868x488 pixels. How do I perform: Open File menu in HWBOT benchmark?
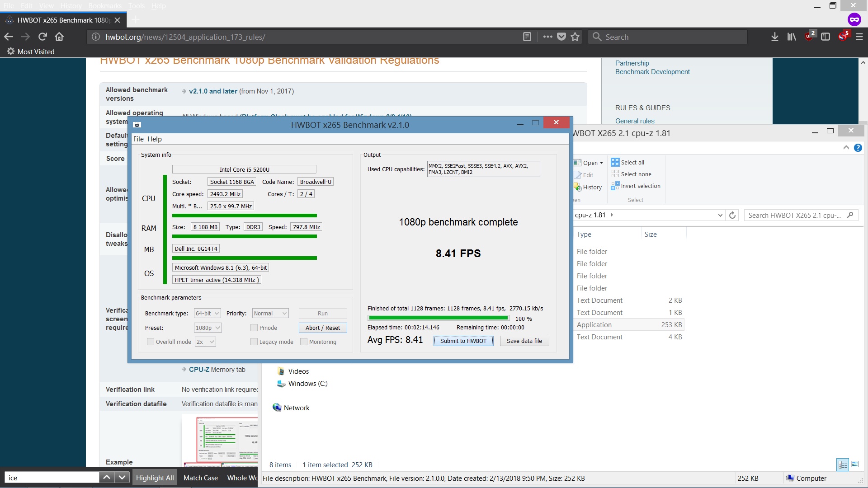tap(138, 139)
